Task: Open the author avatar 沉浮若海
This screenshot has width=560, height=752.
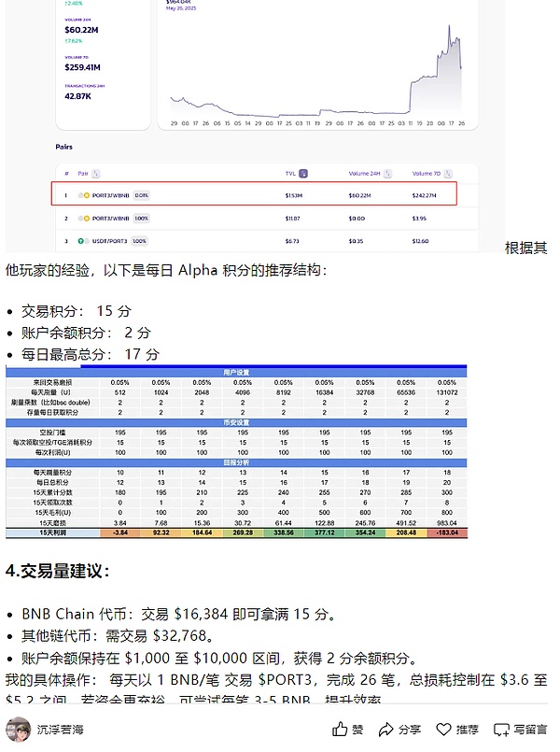Action: click(17, 730)
